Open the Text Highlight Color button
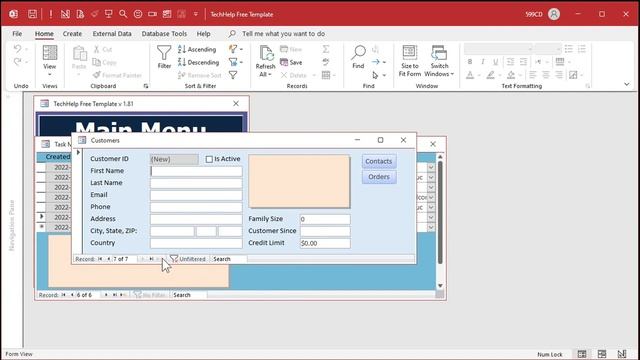 490,75
